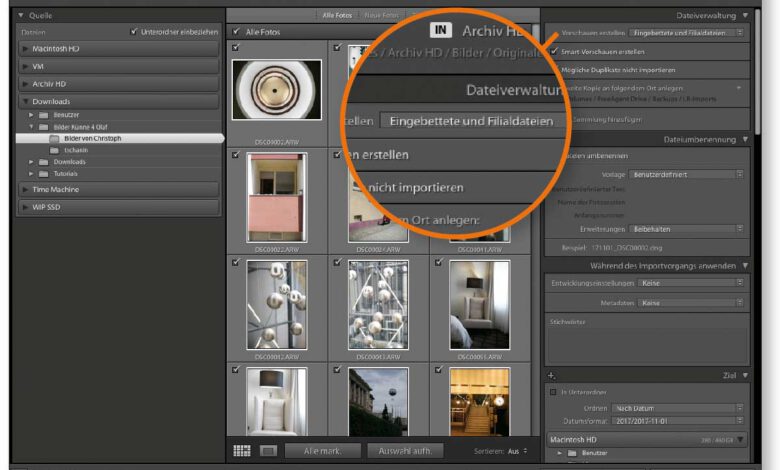Select the 'Bilder von Christoph' folder
The image size is (780, 470).
92,138
